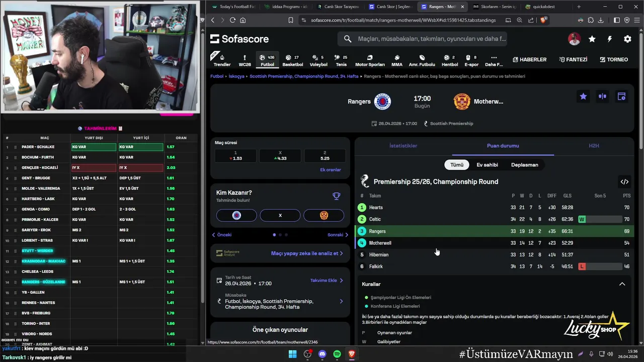
Task: Open Maçı yapay zeka ile analiz et
Action: click(307, 253)
